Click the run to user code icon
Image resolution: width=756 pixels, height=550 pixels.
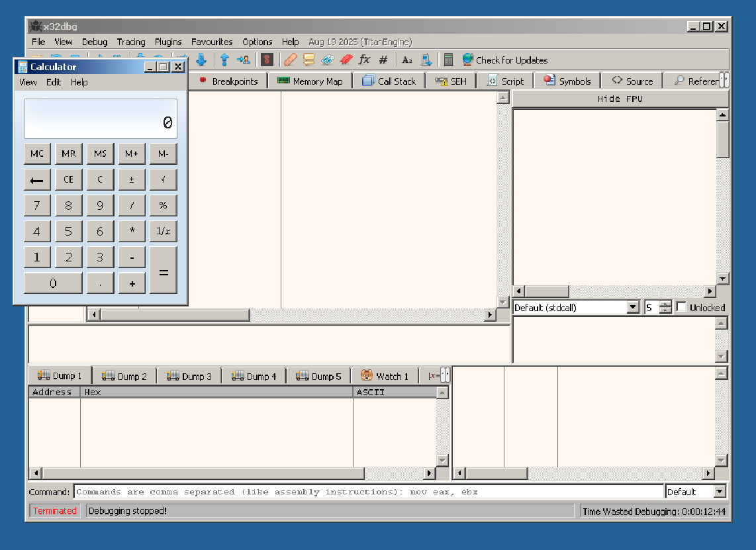coord(244,60)
